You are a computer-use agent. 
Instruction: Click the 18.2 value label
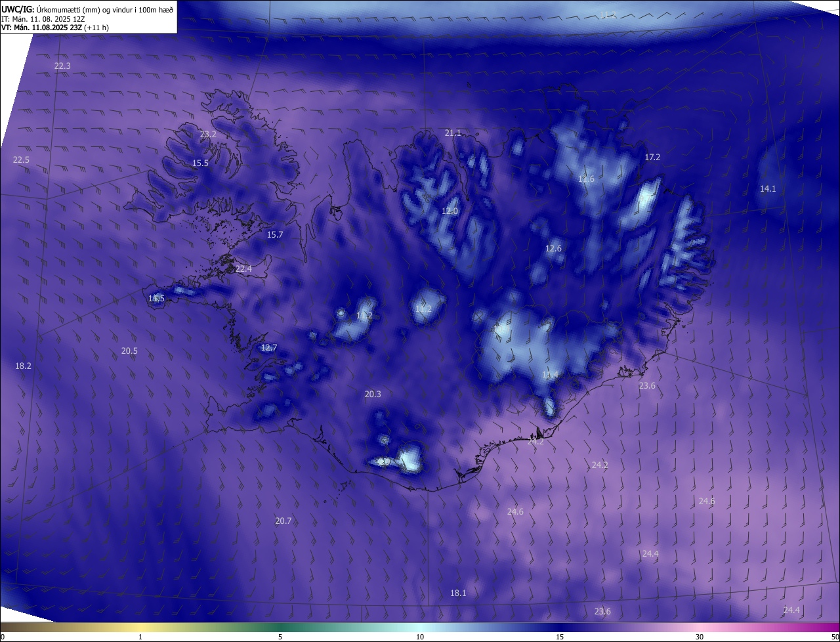[x=23, y=366]
